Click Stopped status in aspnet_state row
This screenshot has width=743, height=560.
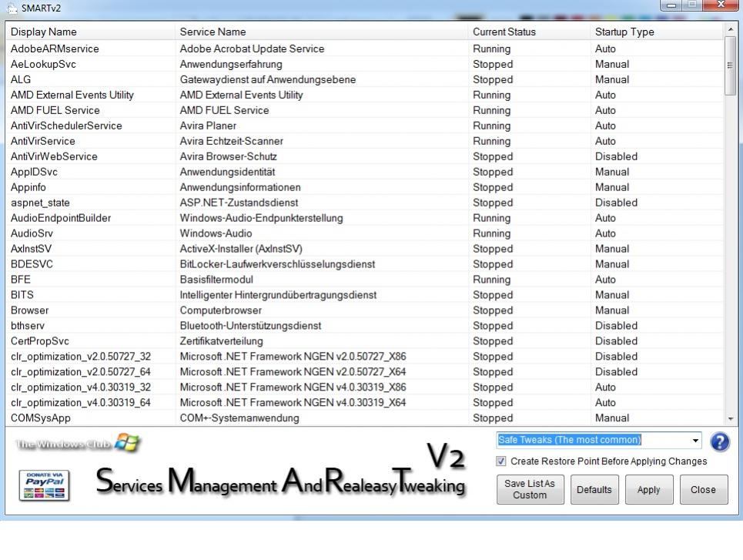pos(493,203)
